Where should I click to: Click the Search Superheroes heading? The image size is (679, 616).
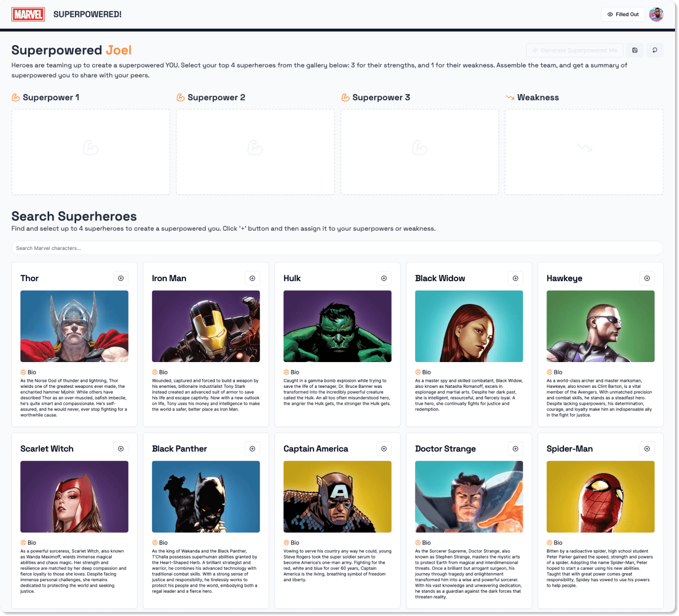point(74,216)
